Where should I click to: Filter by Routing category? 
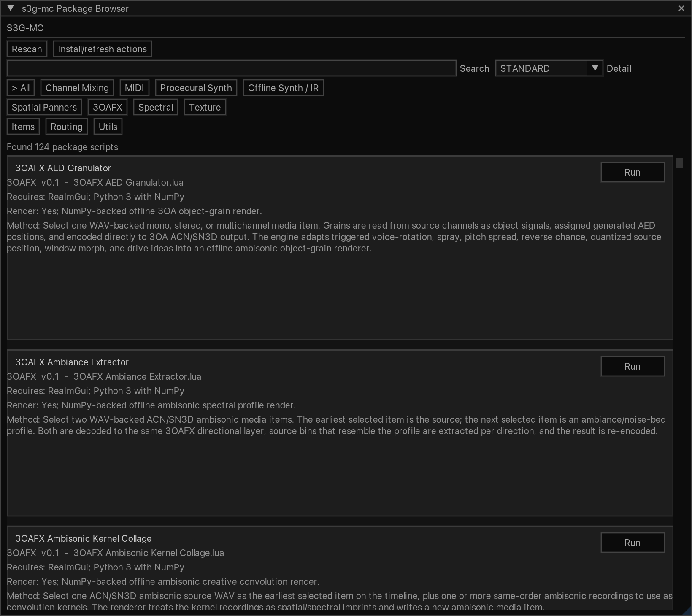pyautogui.click(x=67, y=127)
